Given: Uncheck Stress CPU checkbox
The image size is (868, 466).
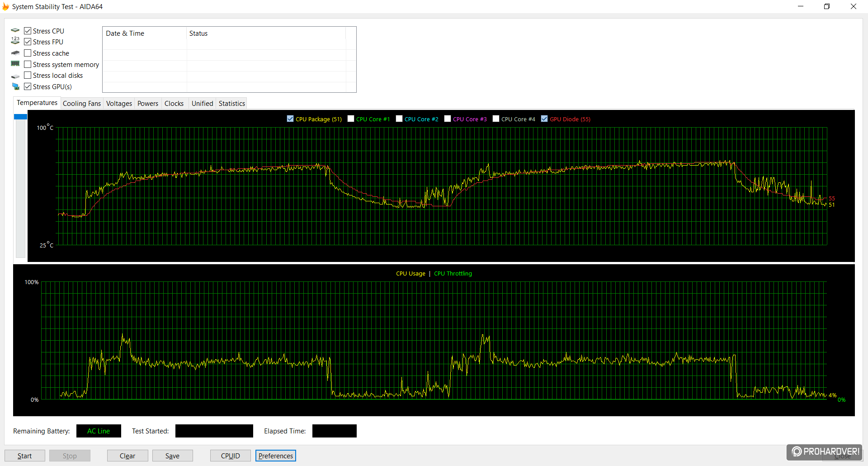Looking at the screenshot, I should tap(28, 31).
